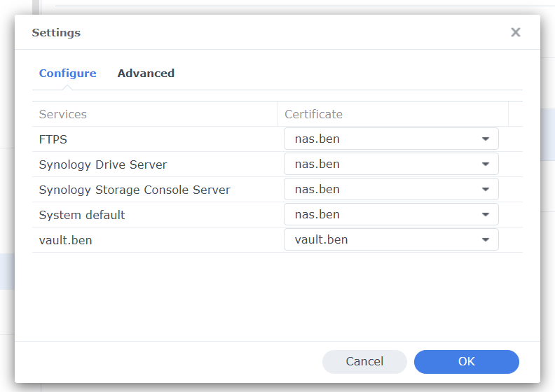Viewport: 555px width, 392px height.
Task: Select the Configure tab
Action: point(67,73)
